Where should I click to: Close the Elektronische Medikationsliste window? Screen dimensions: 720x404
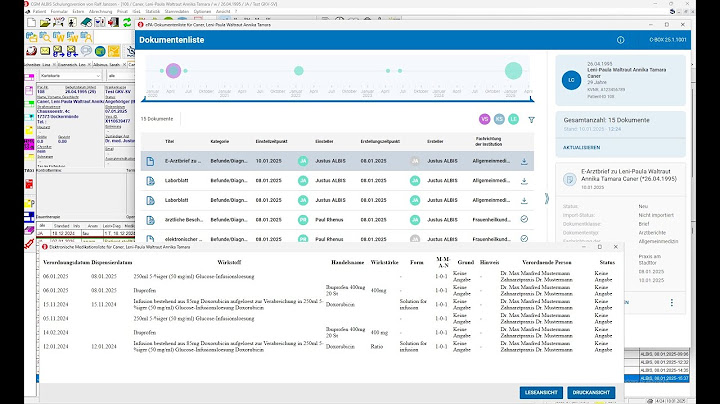(x=616, y=247)
